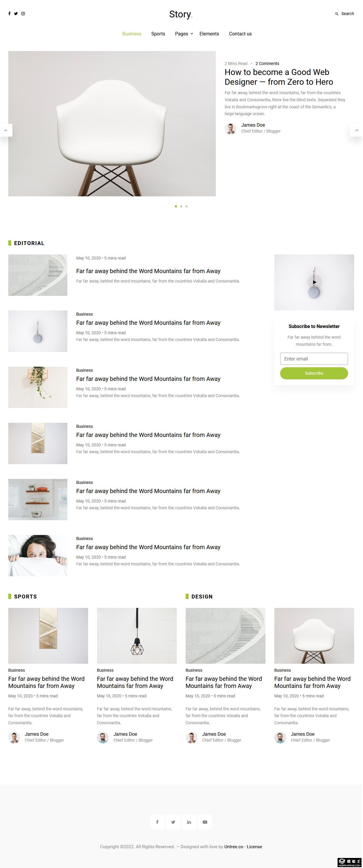Select the third carousel dot
363x868 pixels.
pos(187,206)
